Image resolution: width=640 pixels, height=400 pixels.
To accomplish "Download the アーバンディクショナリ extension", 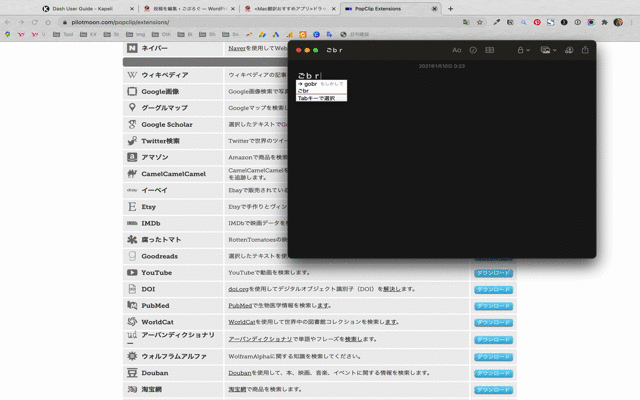I will [x=493, y=340].
